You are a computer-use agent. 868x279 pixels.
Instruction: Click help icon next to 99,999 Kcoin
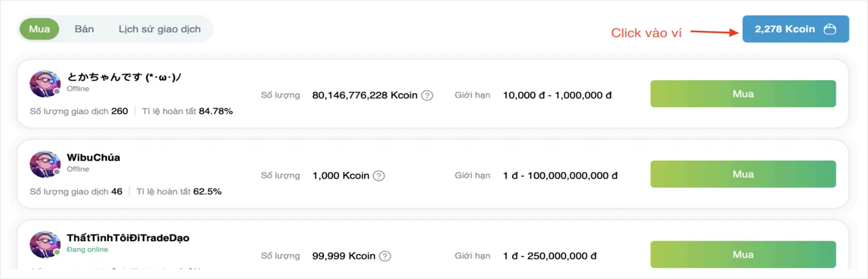385,256
